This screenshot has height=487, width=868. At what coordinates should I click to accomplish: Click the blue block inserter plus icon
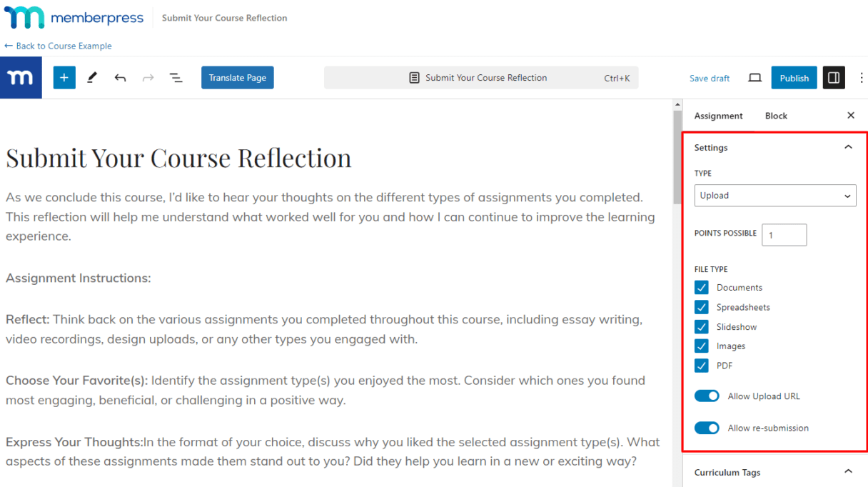tap(64, 78)
